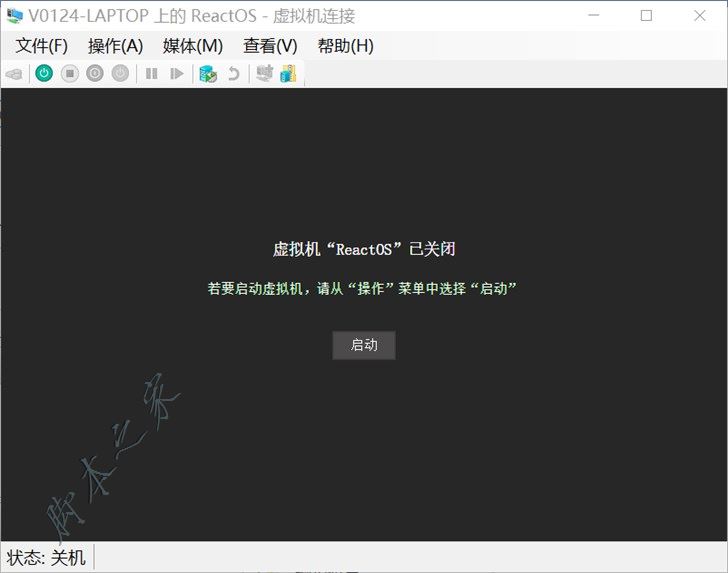This screenshot has width=728, height=573.
Task: Open the 操作(A) menu
Action: pos(115,46)
